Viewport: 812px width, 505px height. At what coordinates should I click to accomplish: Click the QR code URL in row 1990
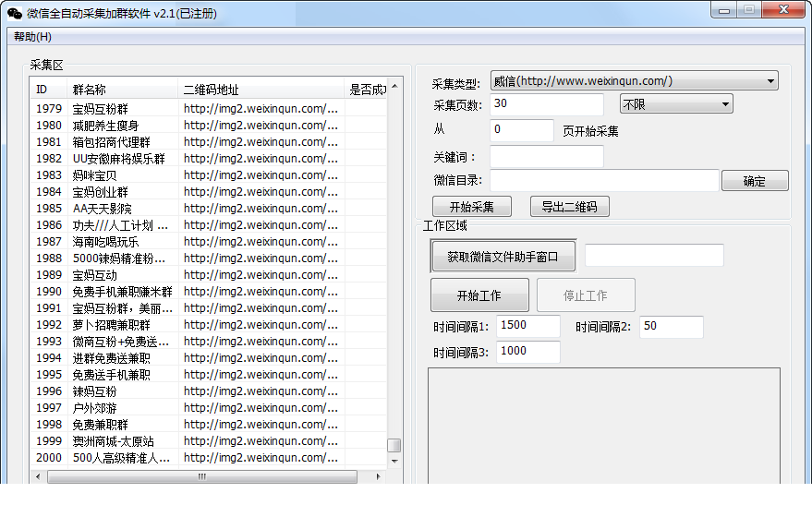click(261, 292)
